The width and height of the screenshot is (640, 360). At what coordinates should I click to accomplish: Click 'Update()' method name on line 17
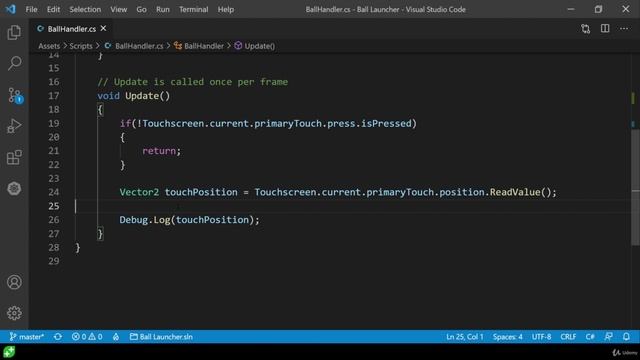coord(147,96)
